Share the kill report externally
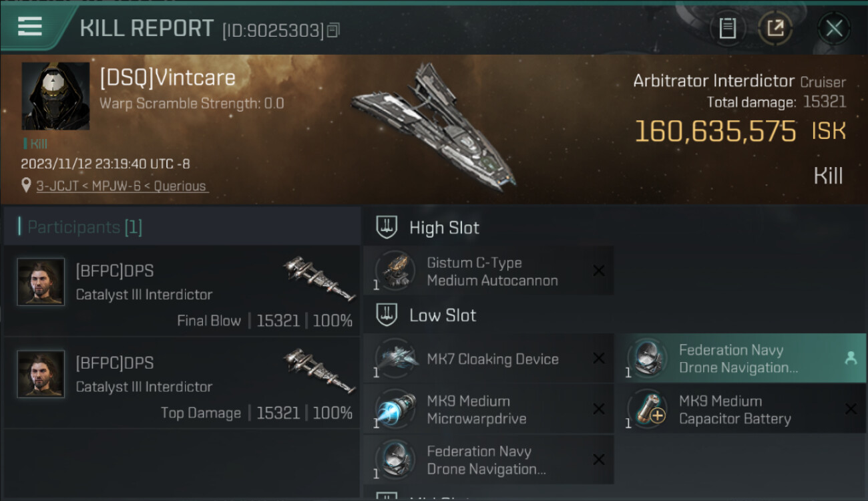The height and width of the screenshot is (501, 868). 775,28
